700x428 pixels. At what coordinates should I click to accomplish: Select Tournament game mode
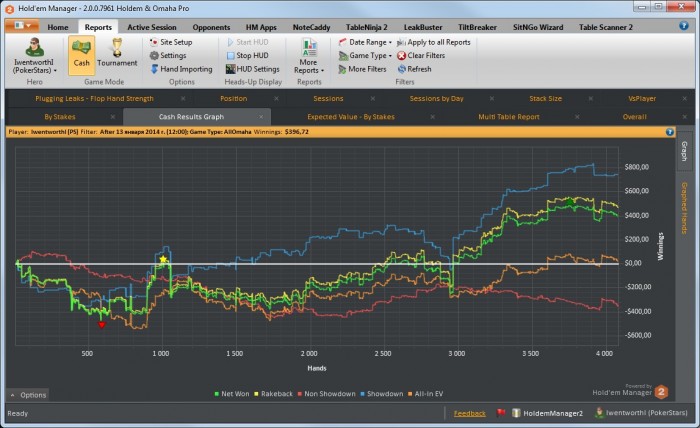[x=117, y=55]
